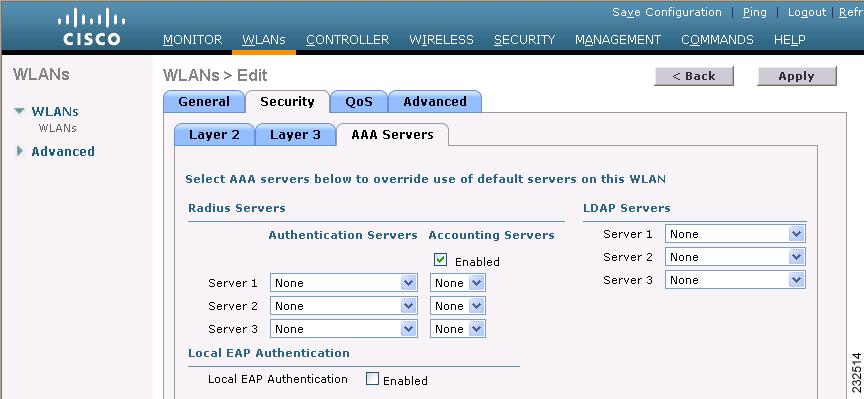
Task: Open the QoS tab
Action: [x=359, y=102]
